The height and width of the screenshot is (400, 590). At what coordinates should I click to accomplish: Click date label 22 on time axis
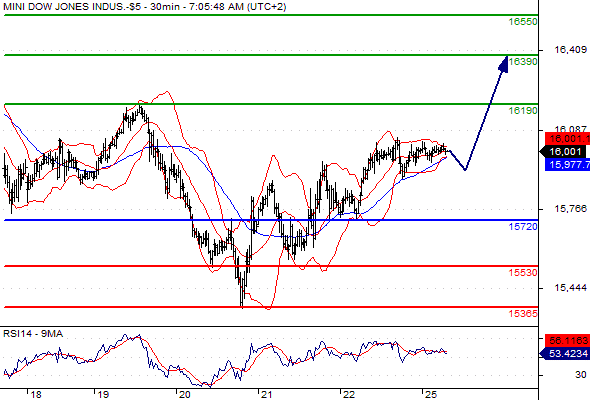[x=349, y=395]
